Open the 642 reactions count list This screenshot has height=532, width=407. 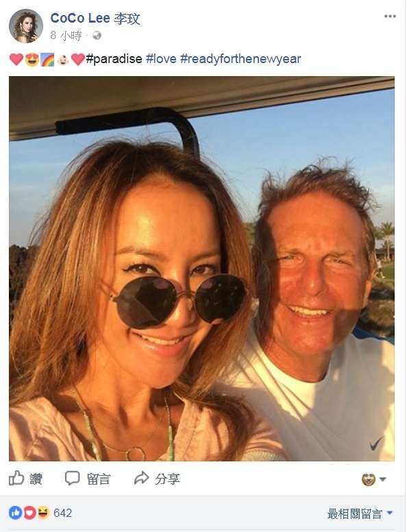[x=63, y=513]
